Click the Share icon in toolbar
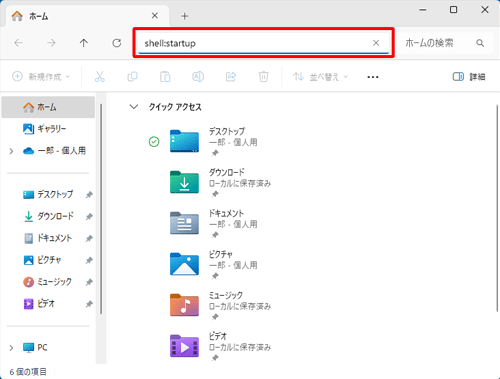500x379 pixels. coord(231,77)
